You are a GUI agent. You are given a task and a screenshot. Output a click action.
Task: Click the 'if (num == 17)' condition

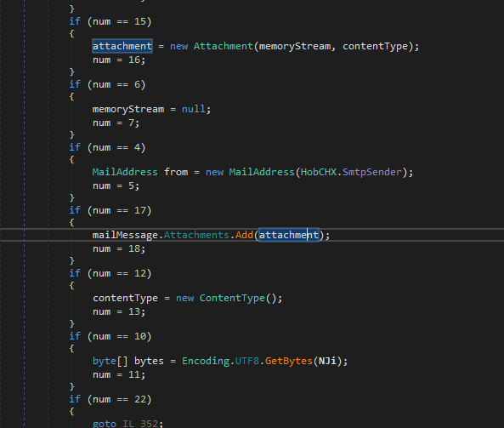[x=110, y=211]
